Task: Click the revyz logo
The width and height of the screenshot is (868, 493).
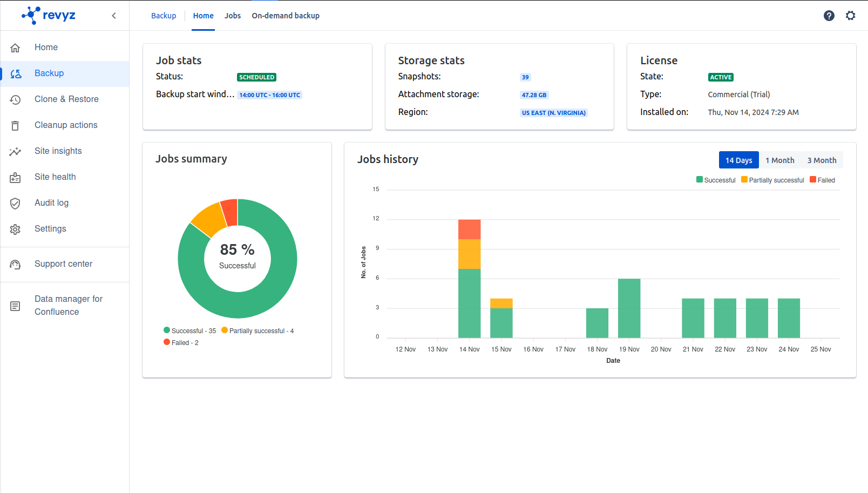Action: click(49, 15)
